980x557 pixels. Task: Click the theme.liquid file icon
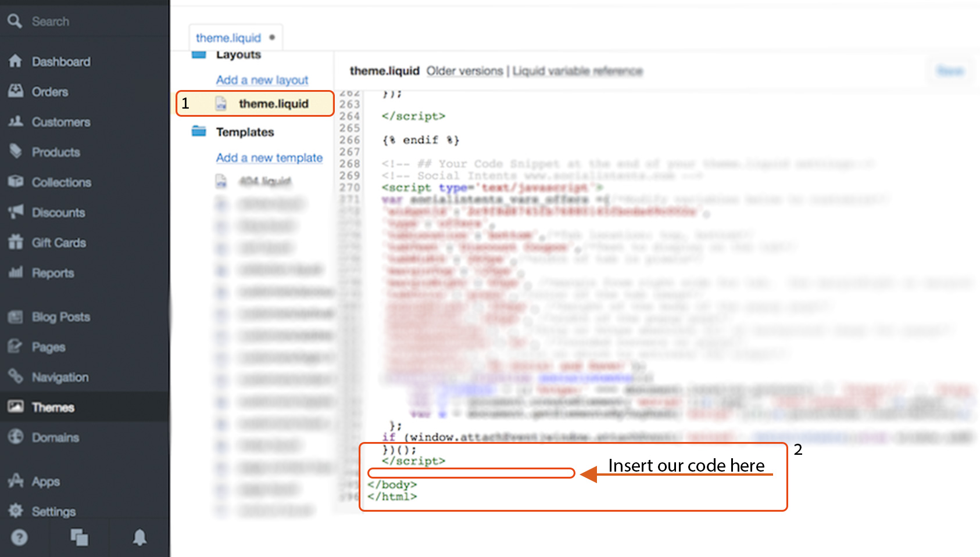pyautogui.click(x=221, y=103)
